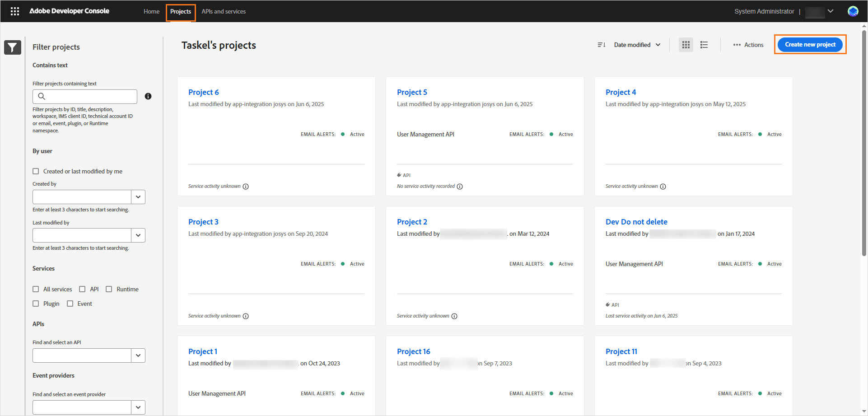Click 'No service activity recorded' text
The image size is (868, 416).
(426, 186)
